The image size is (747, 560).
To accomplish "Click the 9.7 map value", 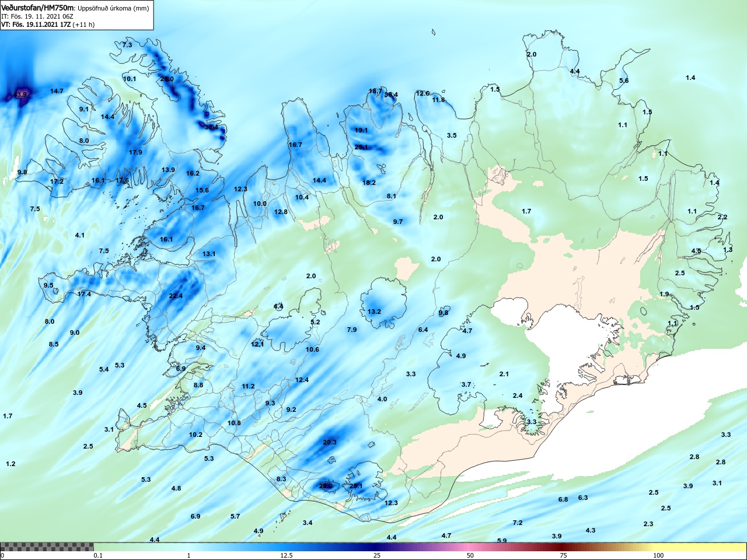I will (398, 222).
